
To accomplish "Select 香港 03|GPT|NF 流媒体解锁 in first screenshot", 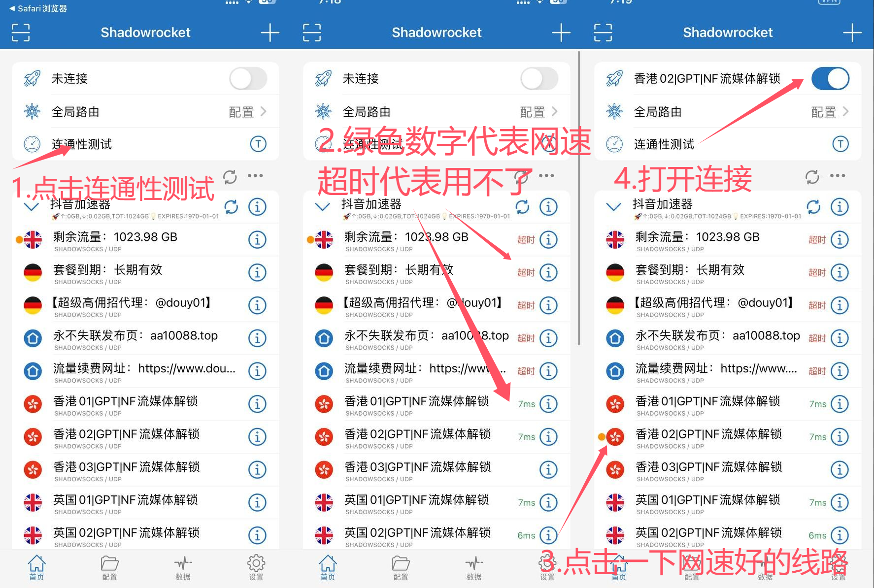I will (145, 470).
